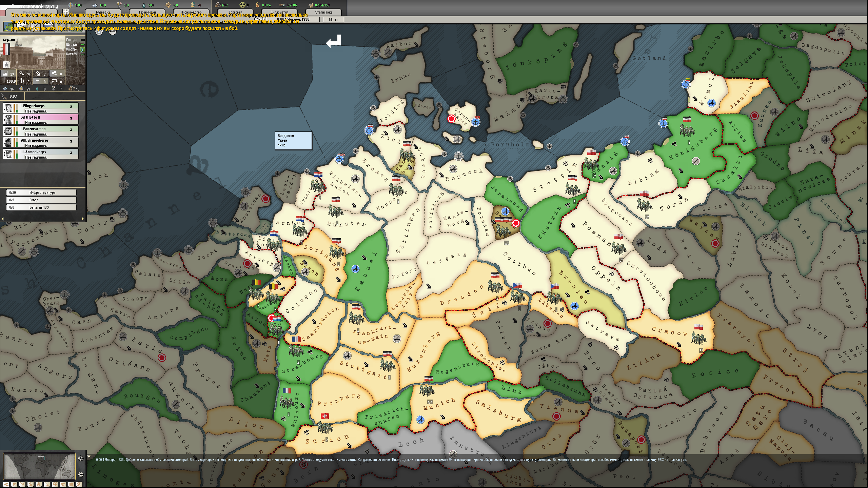Select the victory points star map mode icon
Viewport: 868px width, 488px height.
point(79,484)
